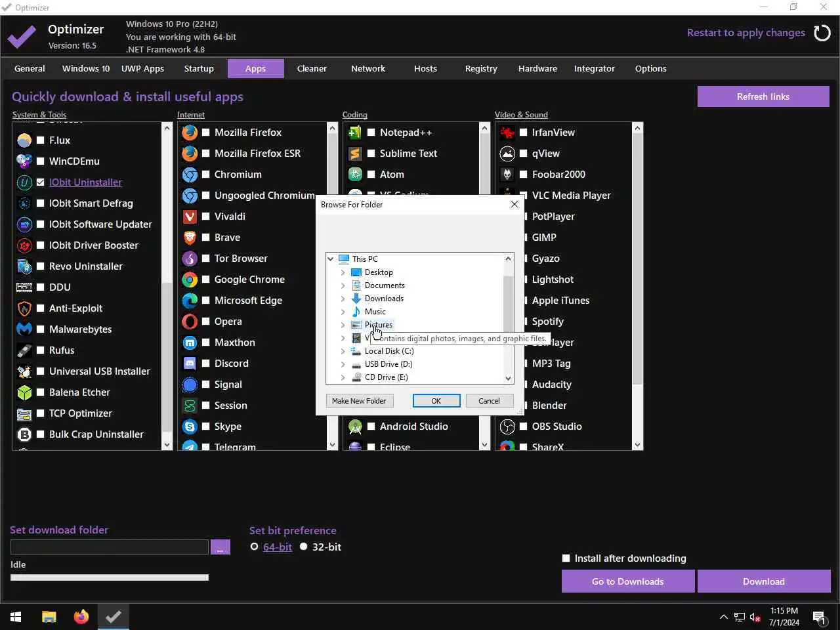Click Make New Folder button
The width and height of the screenshot is (840, 630).
tap(359, 401)
